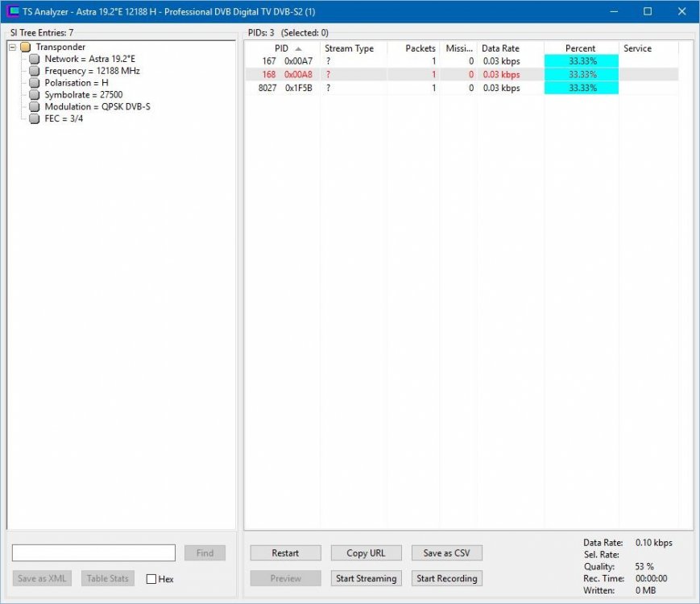Click the Stream Type column header

coord(354,48)
